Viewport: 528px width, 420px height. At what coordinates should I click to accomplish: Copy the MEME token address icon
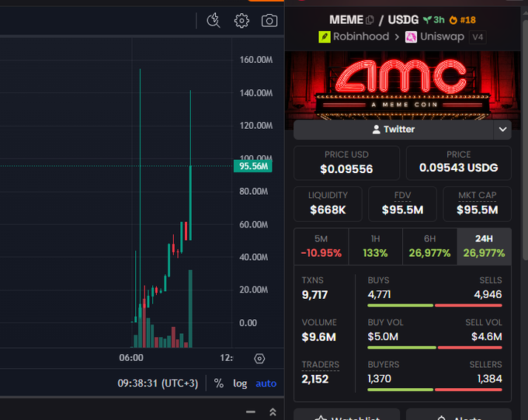pyautogui.click(x=370, y=20)
